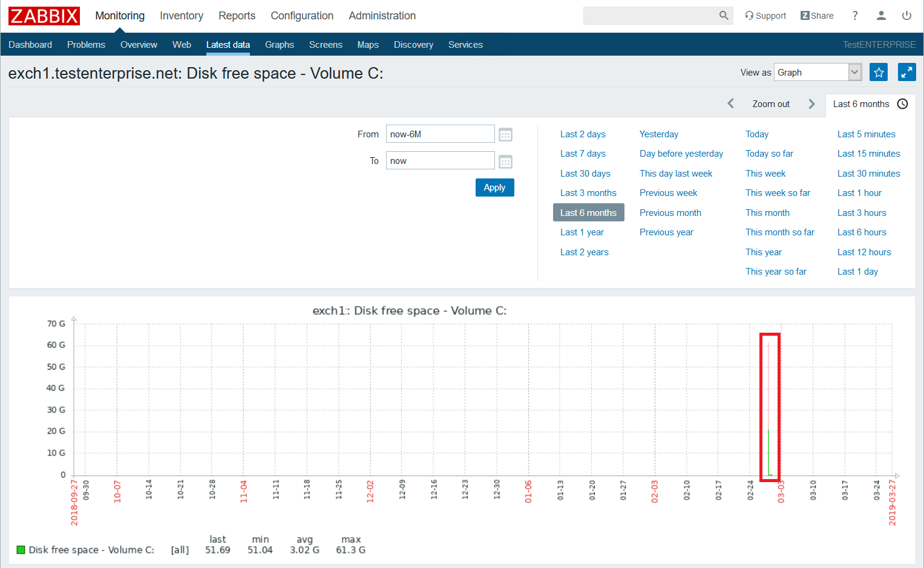The width and height of the screenshot is (924, 568).
Task: Switch to the Graphs tab
Action: click(279, 45)
